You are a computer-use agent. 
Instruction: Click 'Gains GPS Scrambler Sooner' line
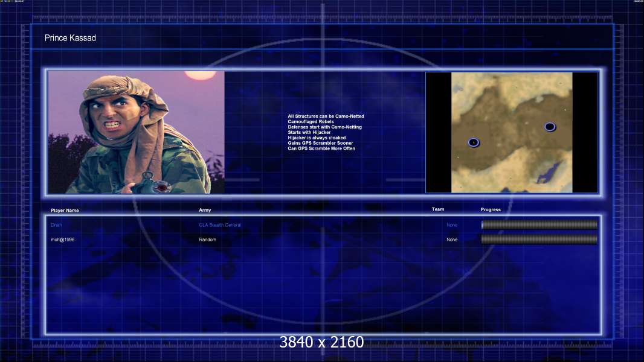click(x=320, y=142)
